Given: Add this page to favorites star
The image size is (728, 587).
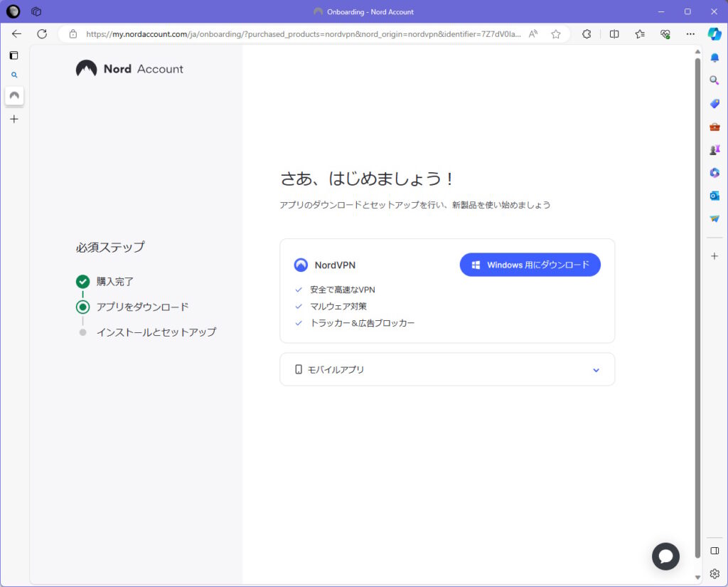Looking at the screenshot, I should coord(556,34).
